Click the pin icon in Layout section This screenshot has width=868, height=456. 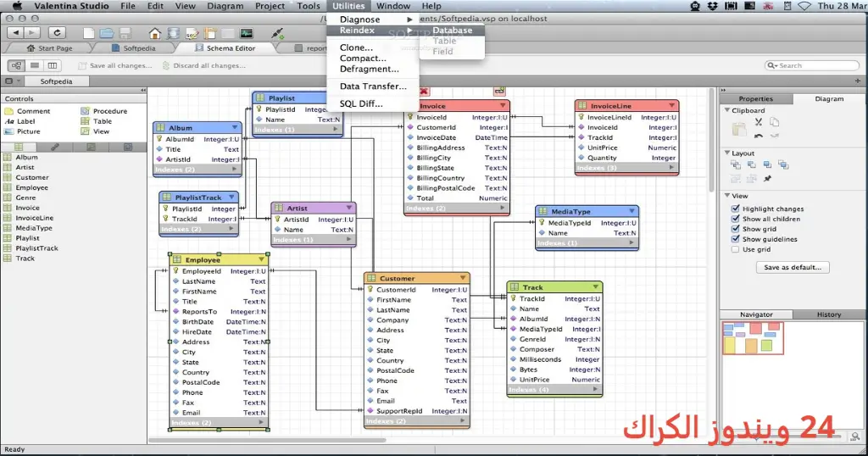coord(767,178)
